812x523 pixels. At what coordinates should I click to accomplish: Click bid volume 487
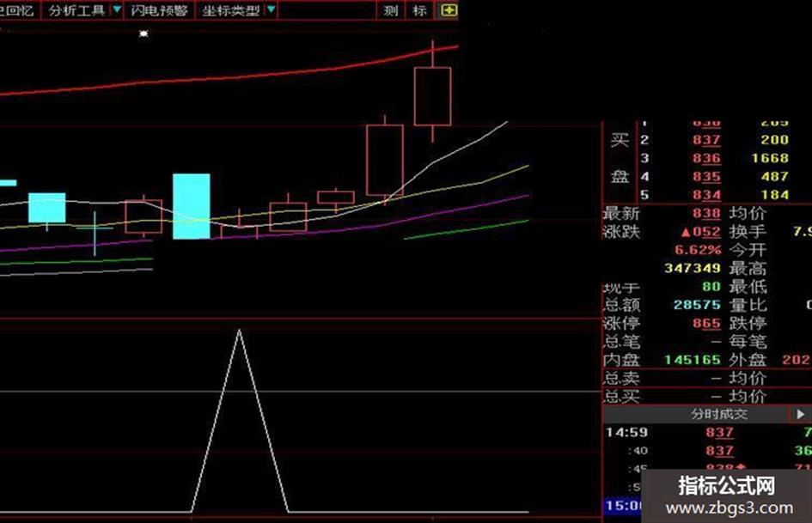[775, 177]
